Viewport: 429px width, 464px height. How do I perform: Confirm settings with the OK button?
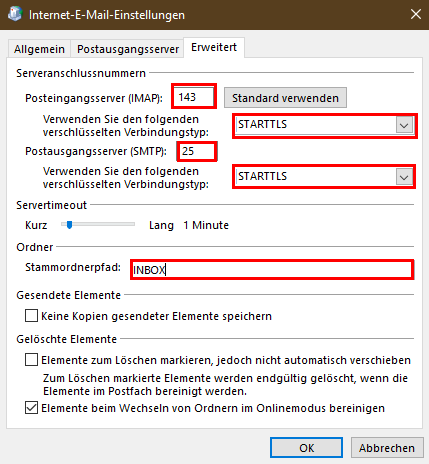pos(306,448)
